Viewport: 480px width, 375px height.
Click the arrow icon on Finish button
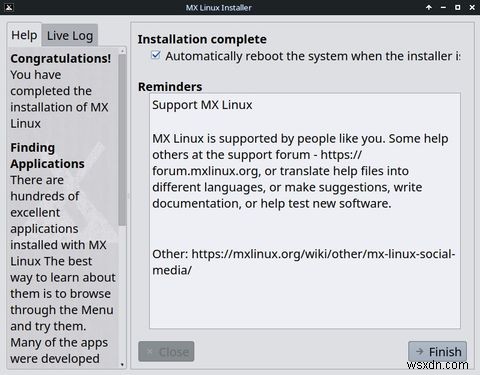(x=420, y=351)
